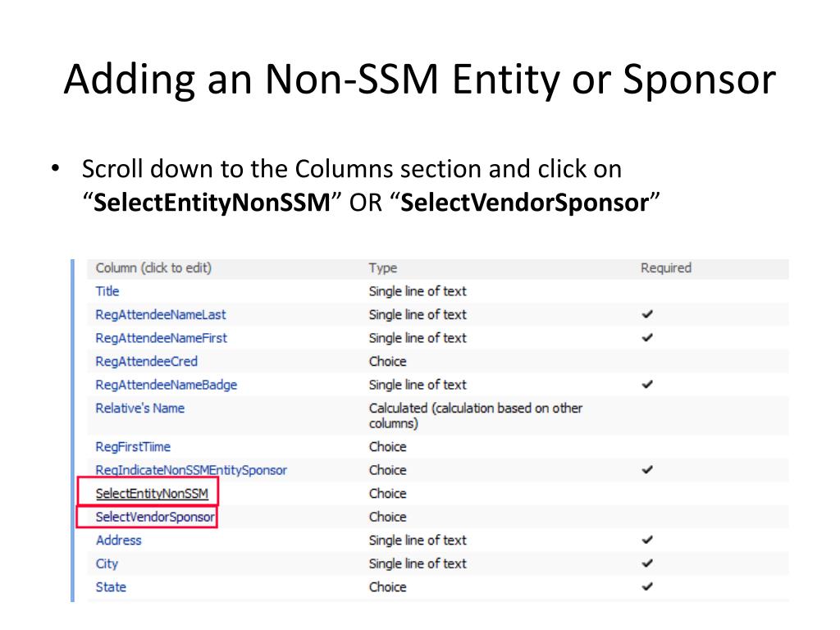Click the RegFirstTiime column link
The height and width of the screenshot is (630, 840).
tap(134, 447)
